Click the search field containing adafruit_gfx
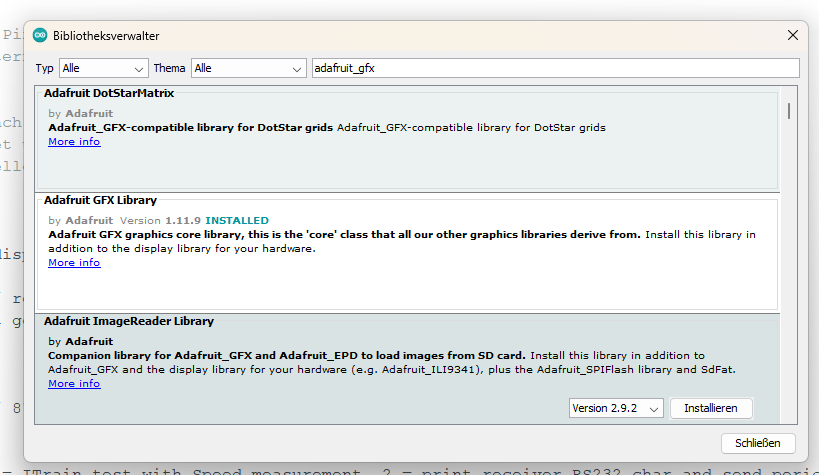This screenshot has width=819, height=475. point(554,68)
